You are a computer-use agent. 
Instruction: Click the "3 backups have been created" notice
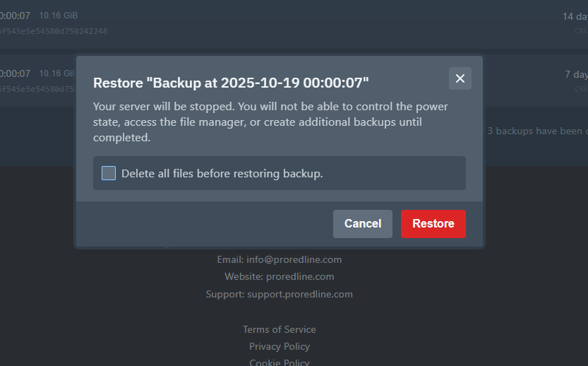(536, 131)
